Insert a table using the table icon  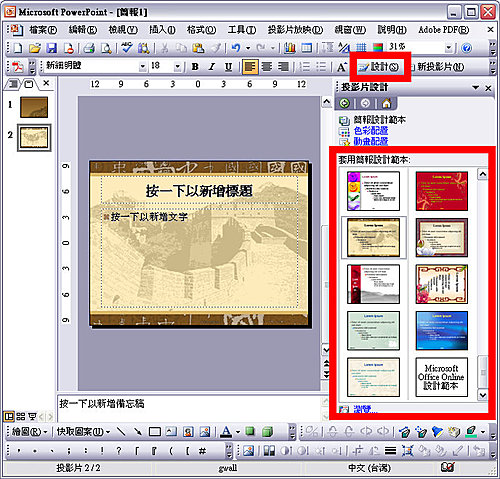[x=306, y=49]
